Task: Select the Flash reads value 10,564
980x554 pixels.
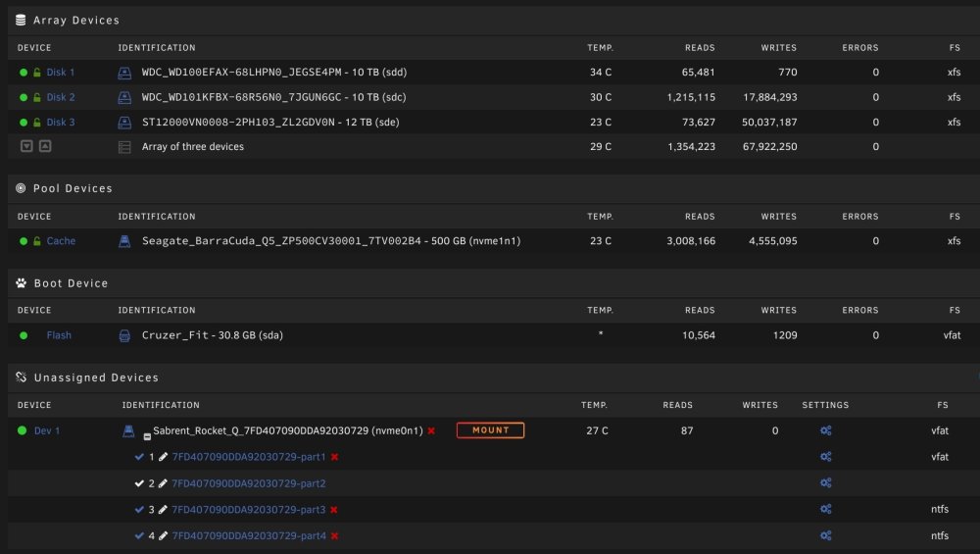Action: pos(699,335)
